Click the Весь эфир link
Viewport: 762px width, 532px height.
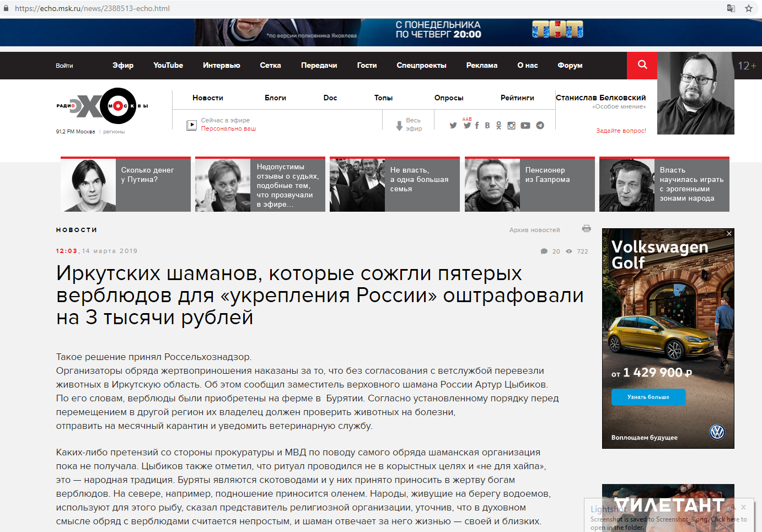[414, 125]
